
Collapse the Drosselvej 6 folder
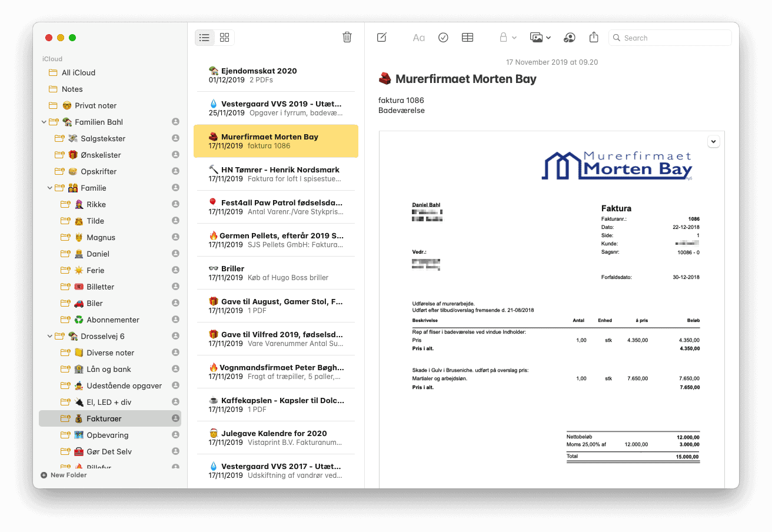[x=50, y=336]
